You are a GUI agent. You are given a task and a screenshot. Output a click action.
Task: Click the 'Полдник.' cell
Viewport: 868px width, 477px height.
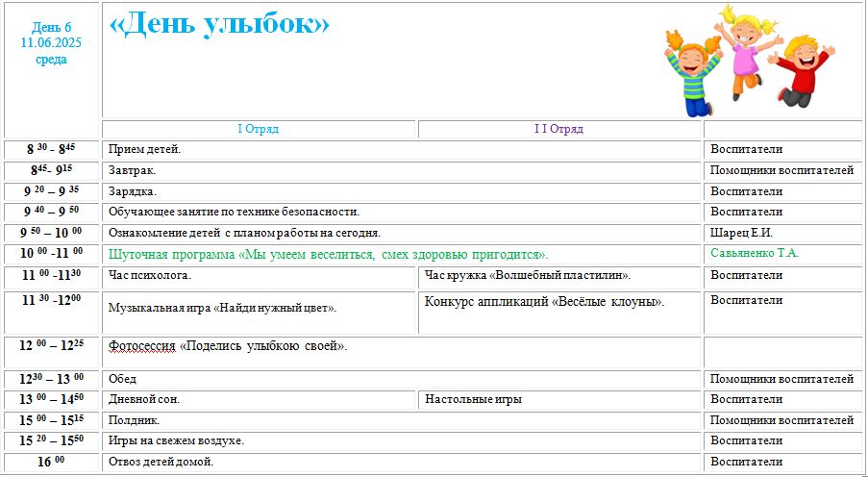402,421
